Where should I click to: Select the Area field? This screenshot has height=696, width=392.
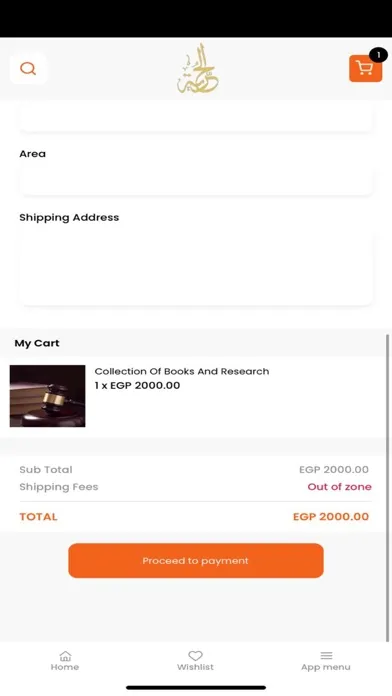[x=196, y=181]
